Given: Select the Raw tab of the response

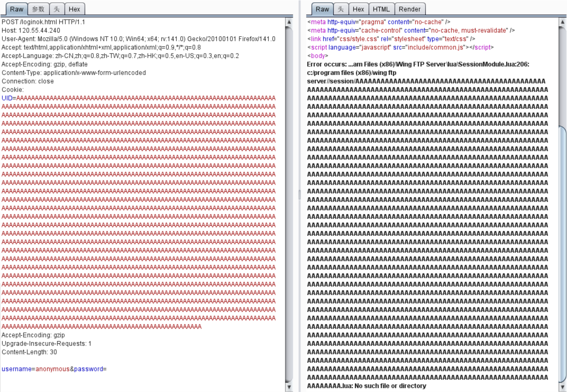Looking at the screenshot, I should (x=322, y=9).
